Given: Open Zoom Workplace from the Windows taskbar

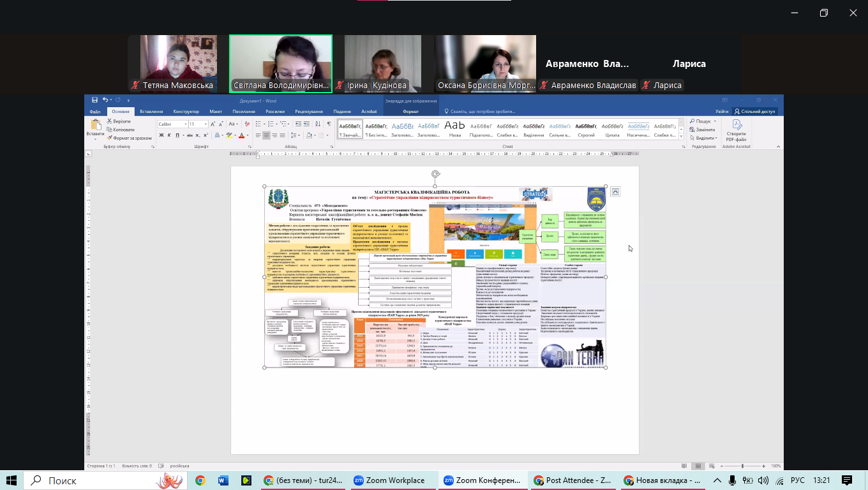Looking at the screenshot, I should tap(389, 480).
